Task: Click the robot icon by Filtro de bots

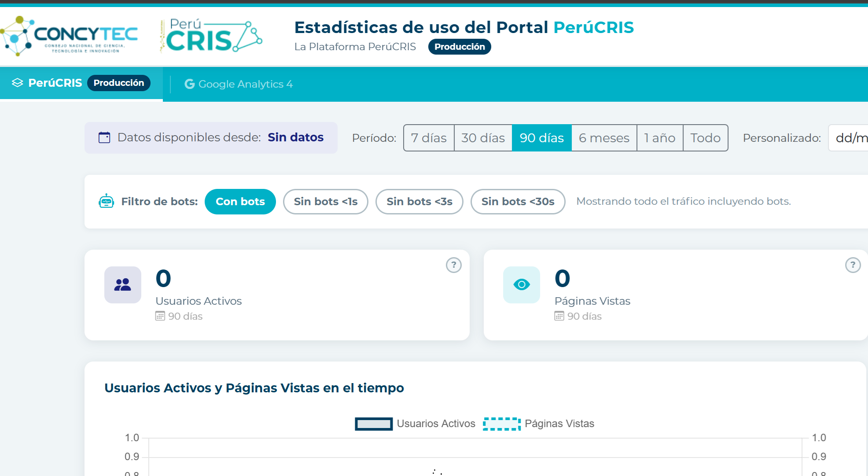Action: point(106,201)
